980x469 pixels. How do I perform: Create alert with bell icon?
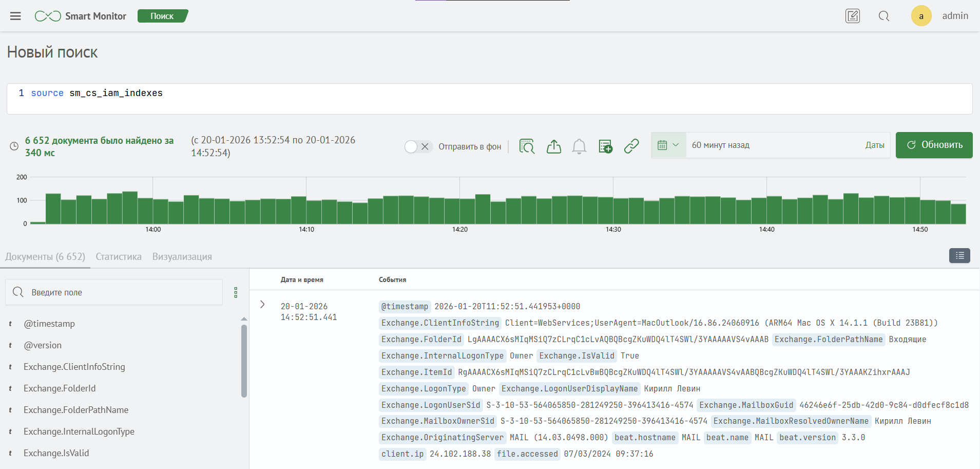[579, 146]
